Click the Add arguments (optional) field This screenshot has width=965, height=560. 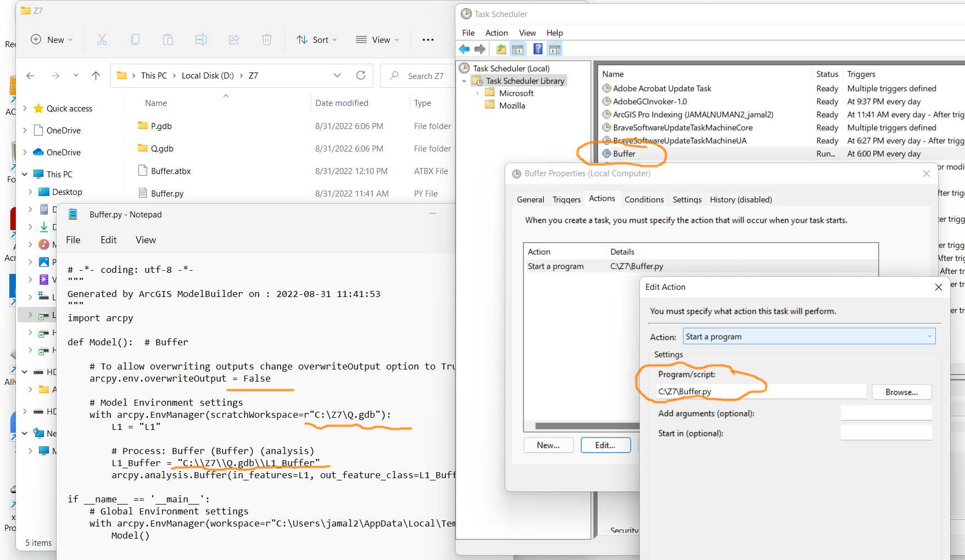886,413
